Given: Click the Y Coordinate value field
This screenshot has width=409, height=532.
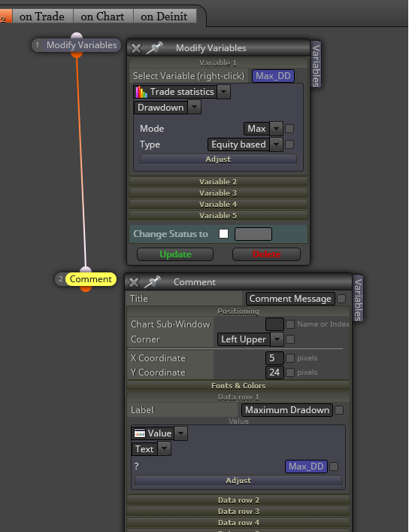Looking at the screenshot, I should click(x=274, y=372).
